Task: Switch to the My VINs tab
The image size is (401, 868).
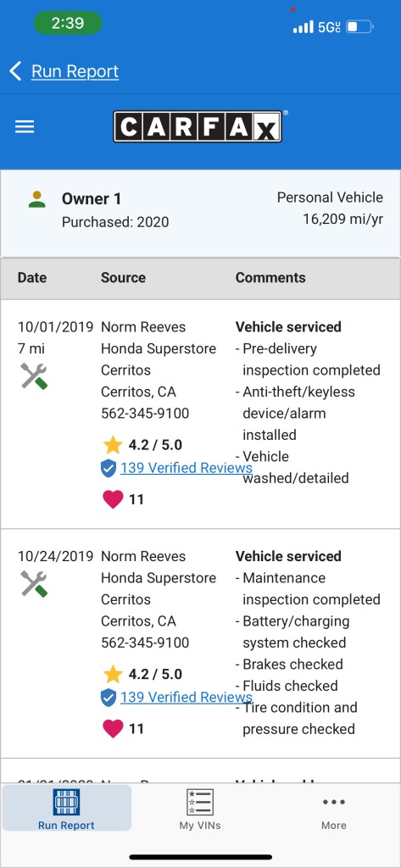Action: 200,809
